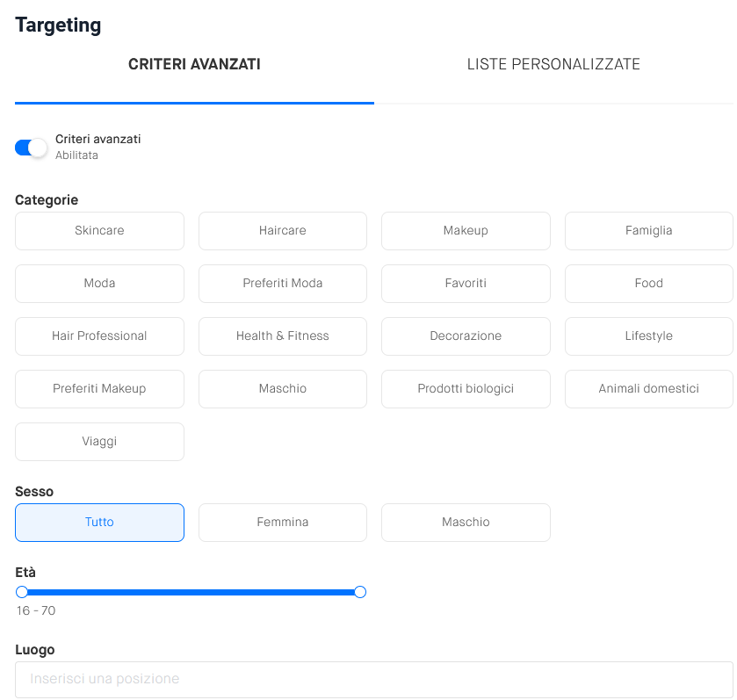Select the Animali domestici category

[x=648, y=389]
